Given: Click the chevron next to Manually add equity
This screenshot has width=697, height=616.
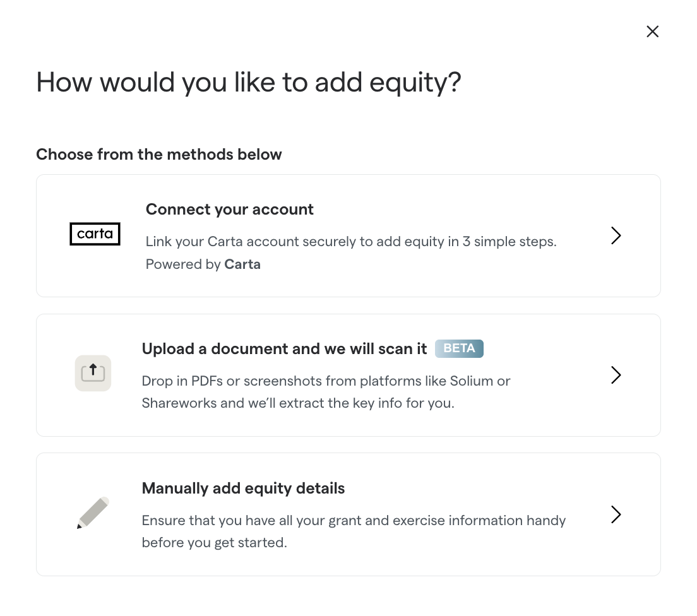Looking at the screenshot, I should 616,514.
